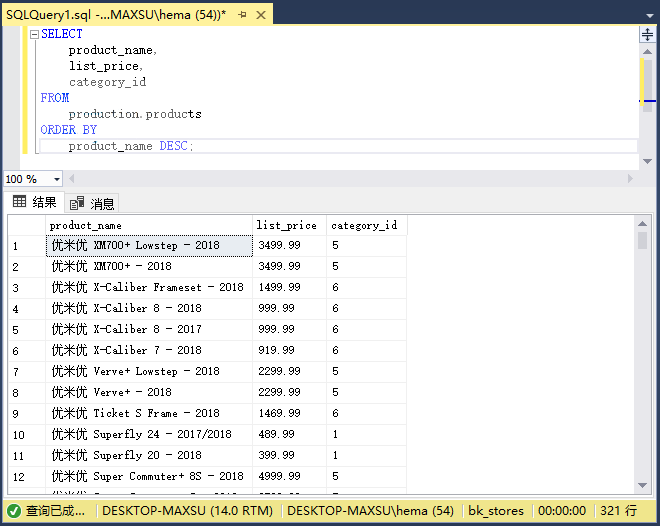Click the editor scroll down arrow
This screenshot has width=660, height=526.
(x=647, y=161)
